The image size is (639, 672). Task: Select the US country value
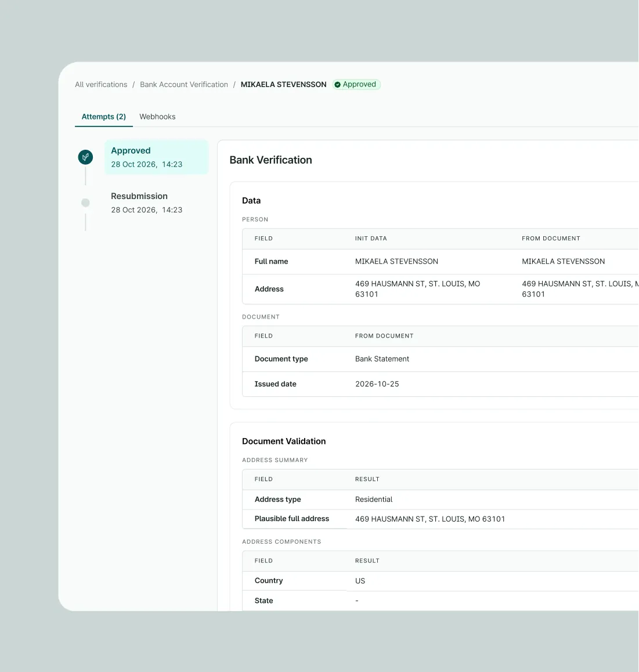click(360, 581)
